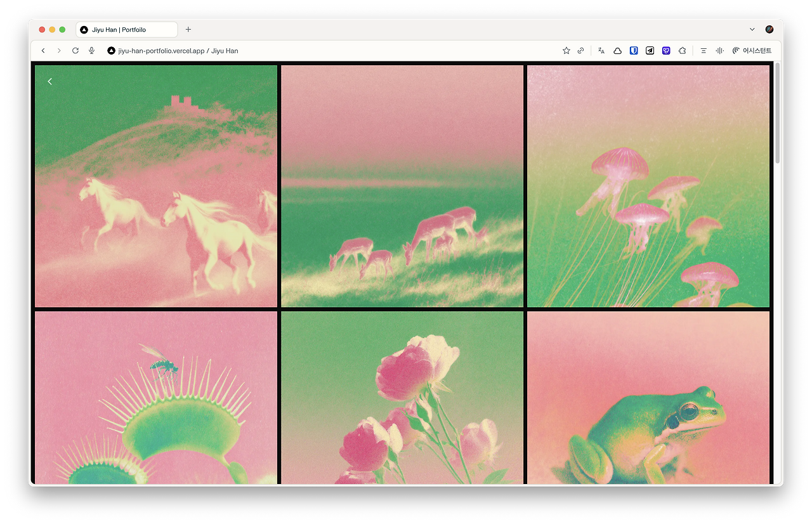Open a new browser tab with the plus
This screenshot has height=524, width=812.
pos(188,29)
